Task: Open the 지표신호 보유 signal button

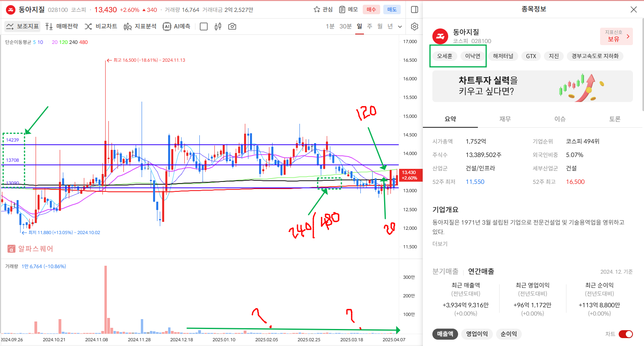Action: tap(616, 36)
